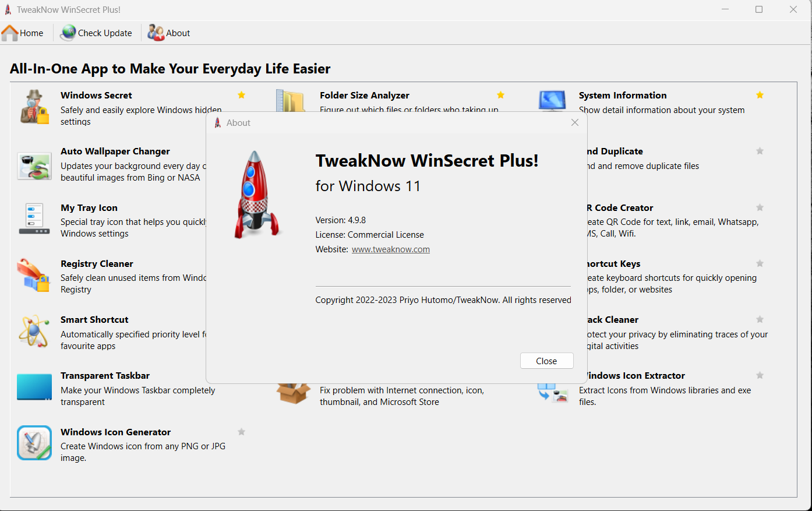The height and width of the screenshot is (511, 812).
Task: Toggle the Folder Size Analyzer favorite star
Action: 500,95
